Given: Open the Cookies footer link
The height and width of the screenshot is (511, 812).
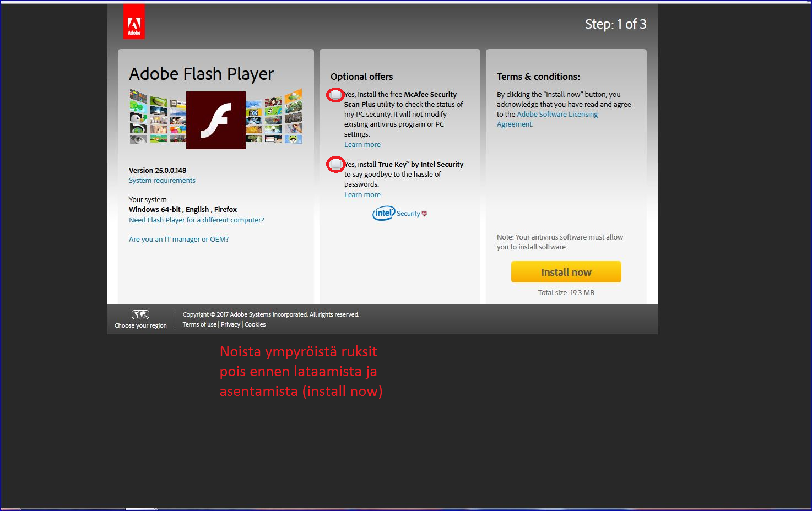Looking at the screenshot, I should 255,324.
